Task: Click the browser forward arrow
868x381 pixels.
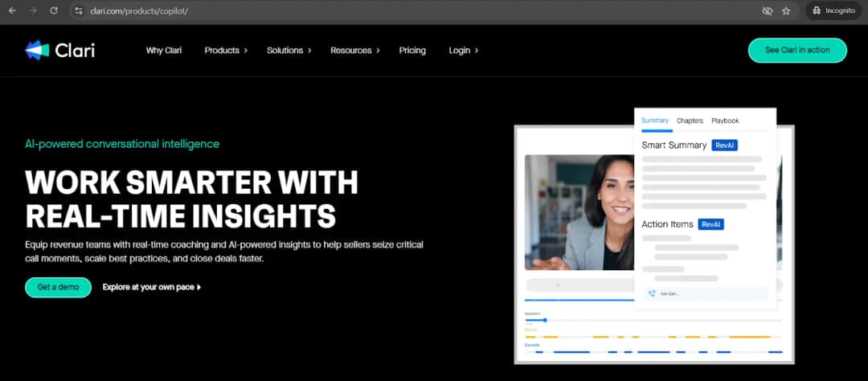Action: [x=33, y=10]
